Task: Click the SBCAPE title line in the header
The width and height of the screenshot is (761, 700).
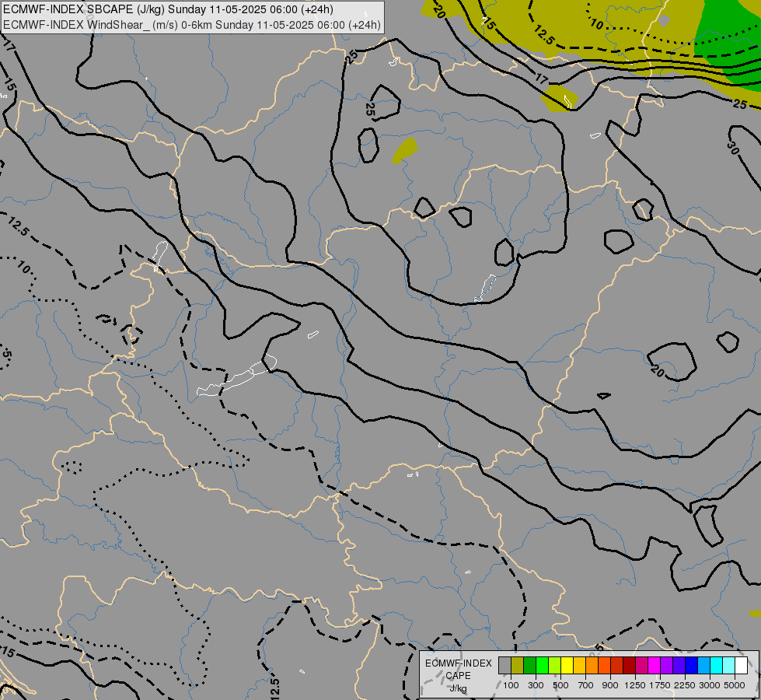Action: pyautogui.click(x=168, y=9)
